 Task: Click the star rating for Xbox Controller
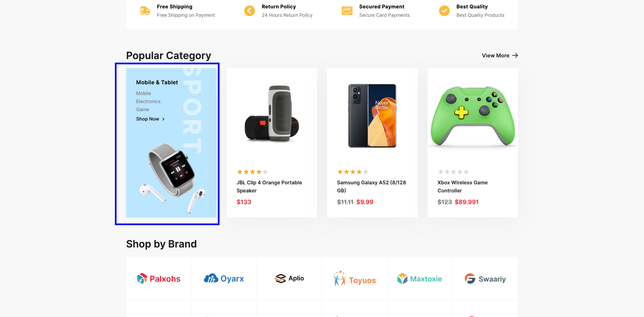(x=453, y=172)
